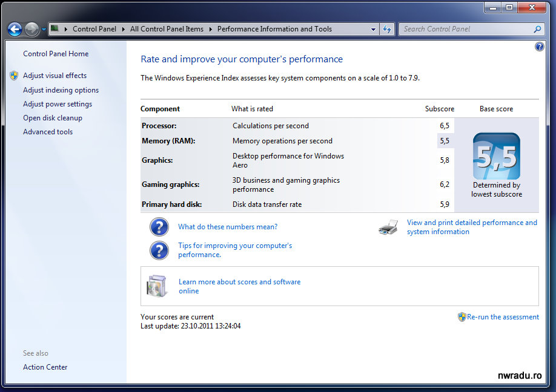Learn more about scores and software online

239,286
